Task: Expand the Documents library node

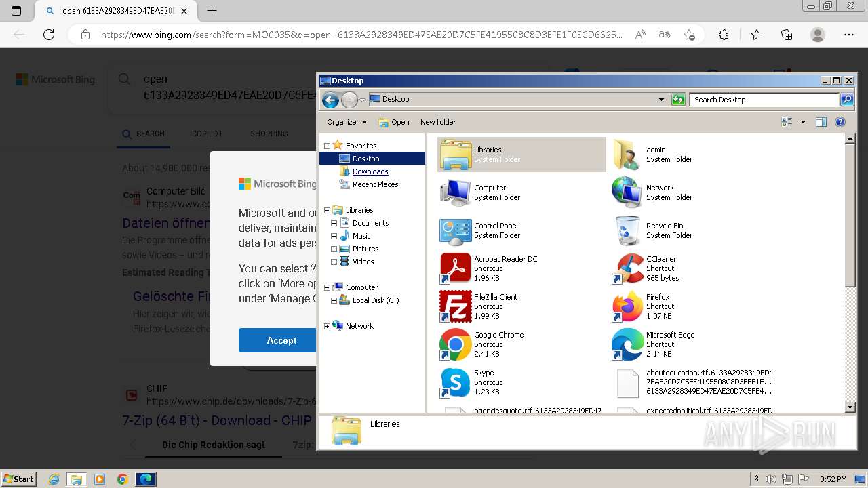Action: tap(334, 223)
